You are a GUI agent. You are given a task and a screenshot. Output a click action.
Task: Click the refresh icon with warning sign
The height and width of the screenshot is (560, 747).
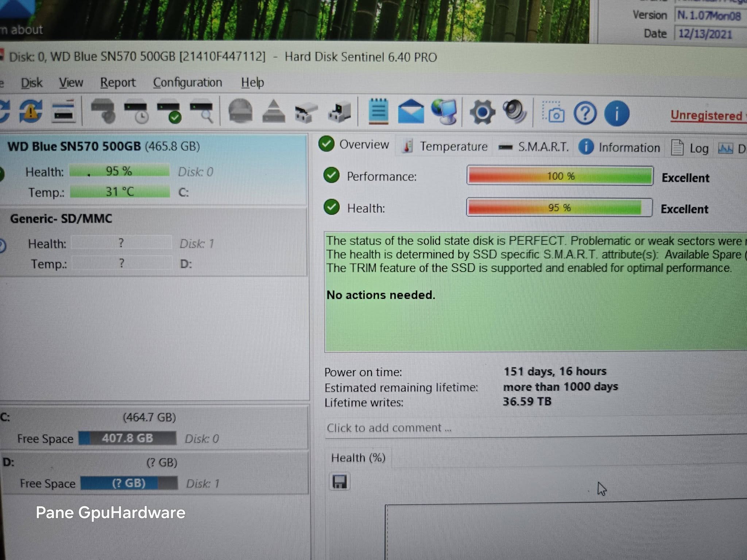click(x=31, y=111)
